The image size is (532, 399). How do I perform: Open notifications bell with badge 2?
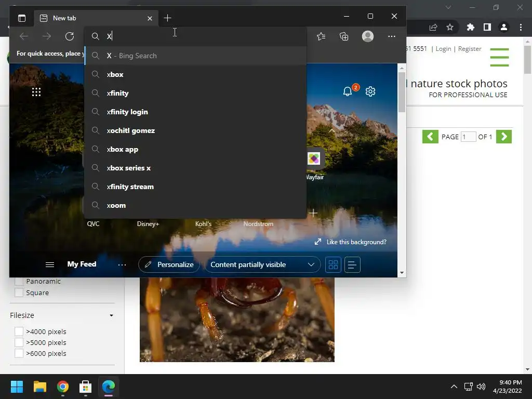click(348, 91)
